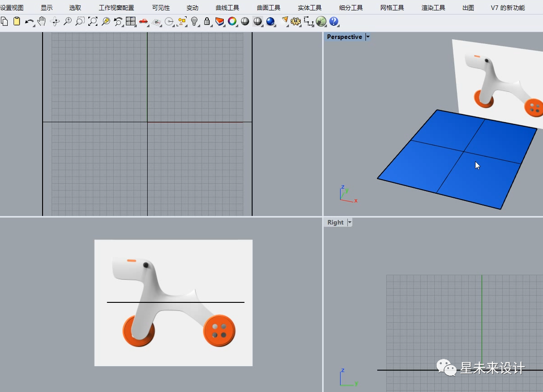543x392 pixels.
Task: Toggle visibility with the light bulb icon
Action: (194, 21)
